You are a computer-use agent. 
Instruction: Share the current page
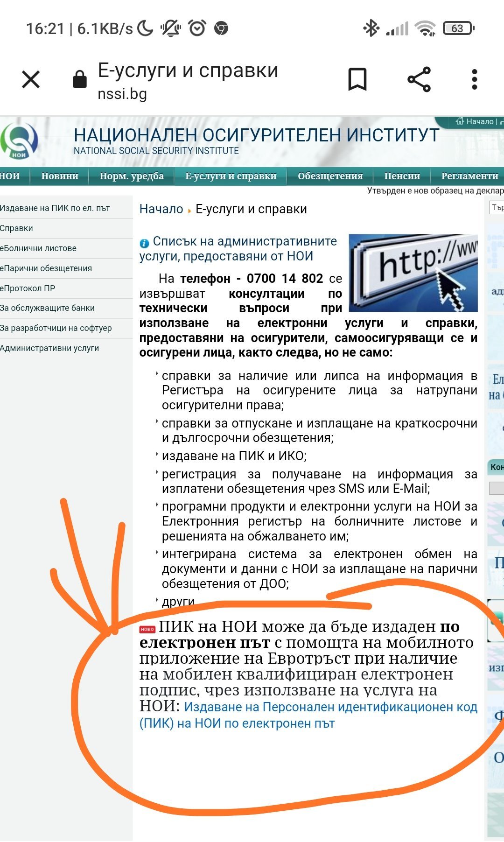point(419,79)
